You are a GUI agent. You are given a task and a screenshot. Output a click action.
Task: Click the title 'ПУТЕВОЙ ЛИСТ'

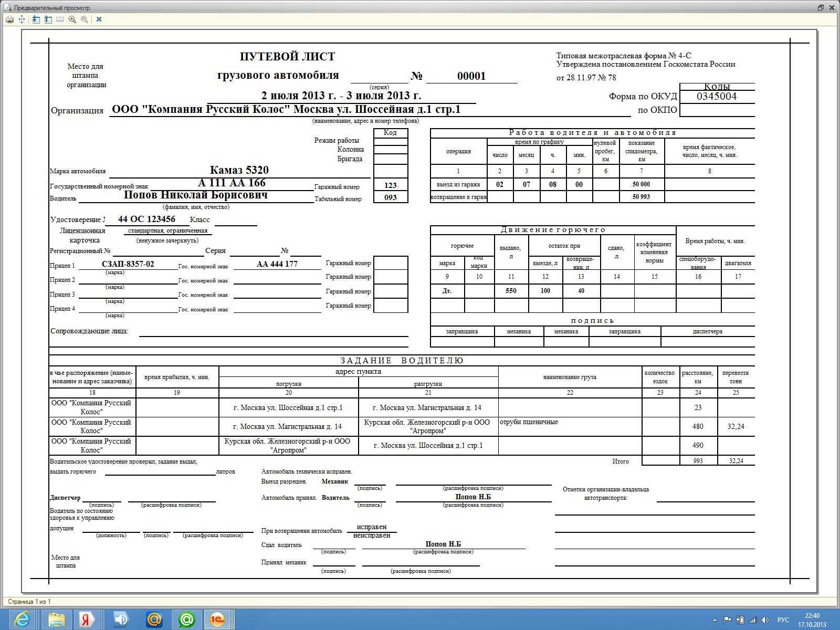(x=288, y=57)
